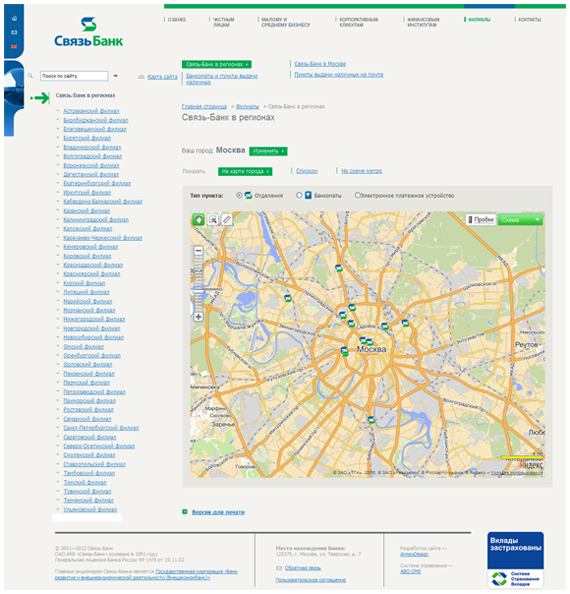The height and width of the screenshot is (594, 570).
Task: Submit site search with the arrow icon
Action: (x=115, y=76)
